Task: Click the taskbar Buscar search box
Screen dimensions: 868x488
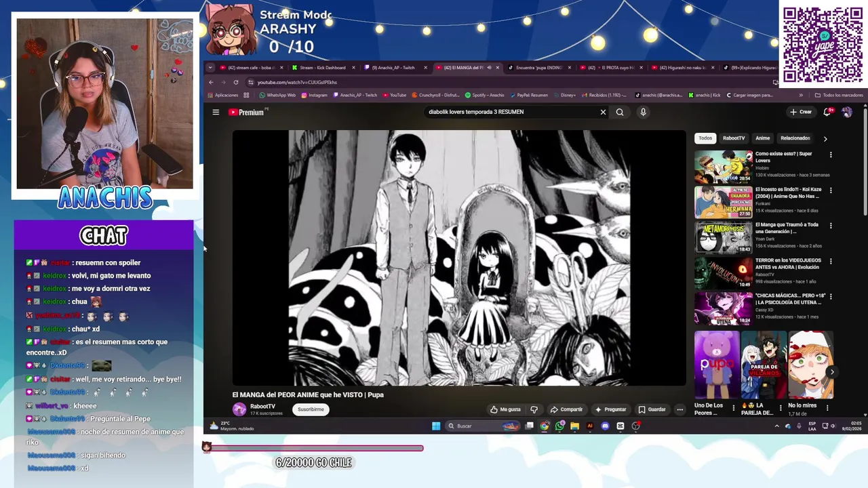Action: point(484,426)
